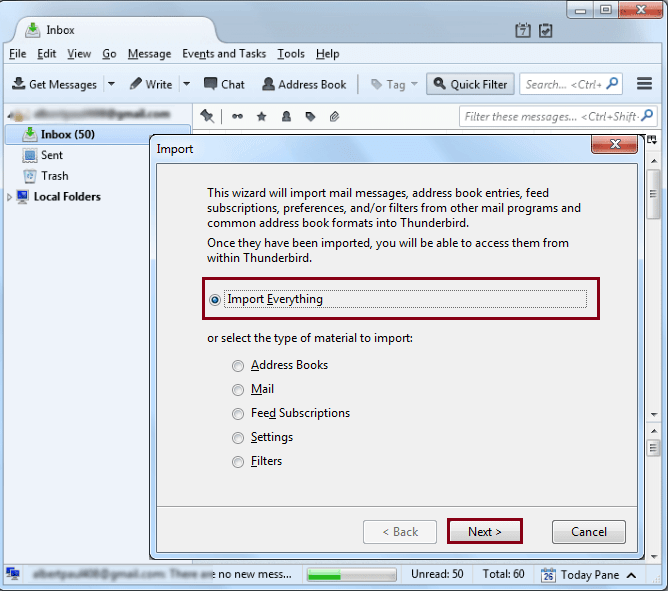Select the Trash folder
668x591 pixels.
(x=55, y=176)
